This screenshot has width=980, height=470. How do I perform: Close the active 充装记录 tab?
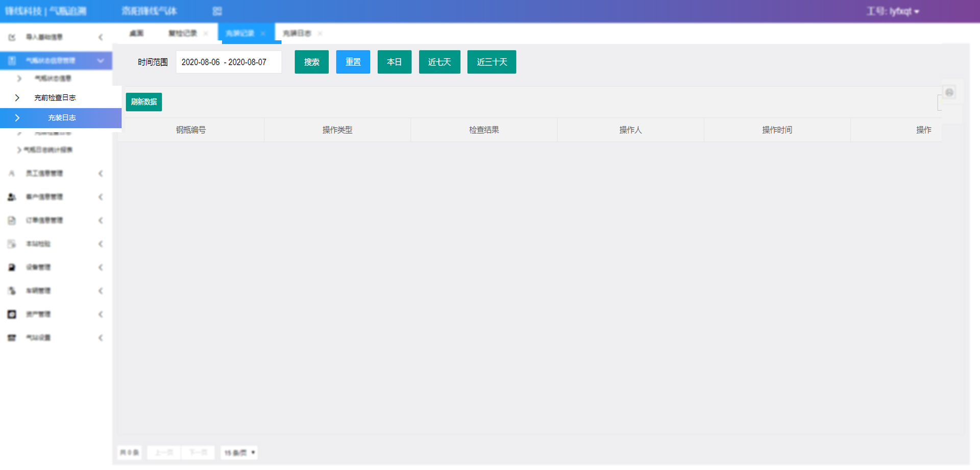coord(263,34)
